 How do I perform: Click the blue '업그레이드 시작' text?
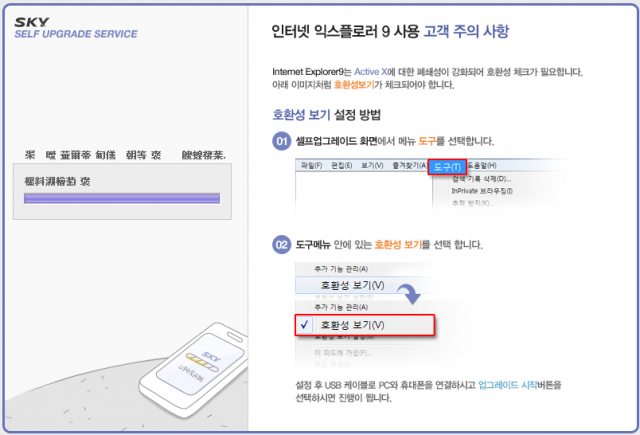coord(507,385)
